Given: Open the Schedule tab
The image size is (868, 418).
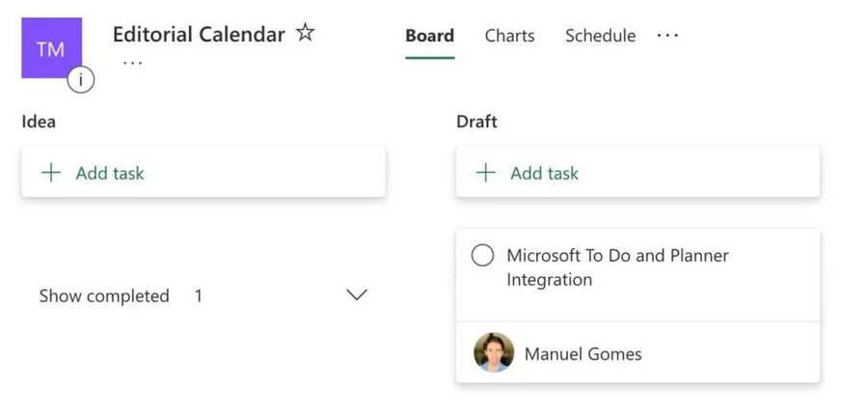Looking at the screenshot, I should tap(600, 36).
